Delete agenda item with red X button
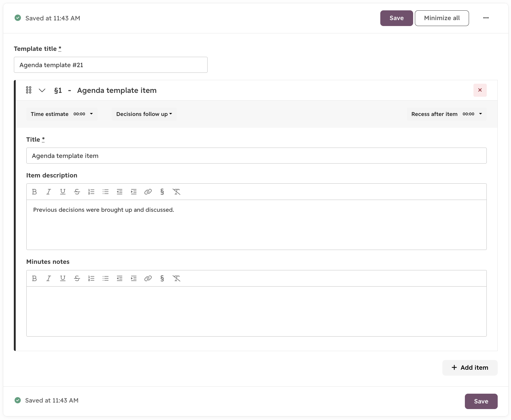 (480, 90)
